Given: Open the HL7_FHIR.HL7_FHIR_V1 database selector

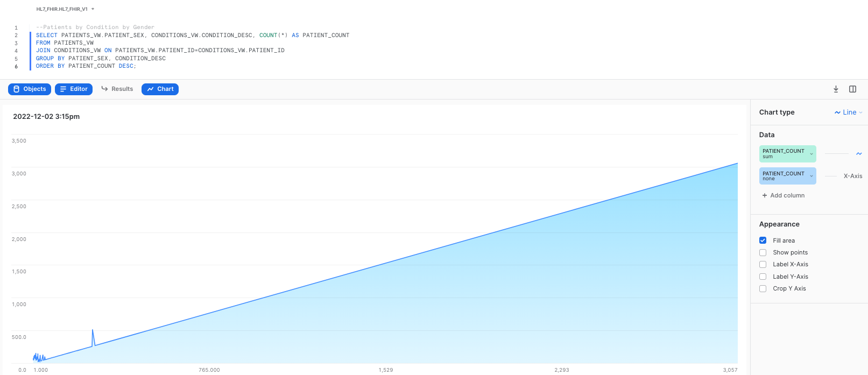Looking at the screenshot, I should (65, 9).
